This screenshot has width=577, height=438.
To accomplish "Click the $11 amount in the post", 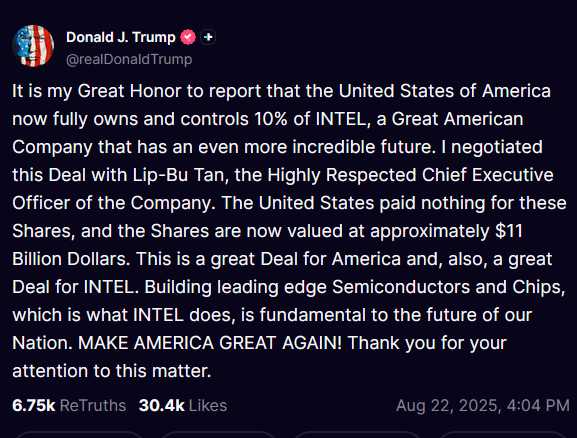I will [x=509, y=231].
